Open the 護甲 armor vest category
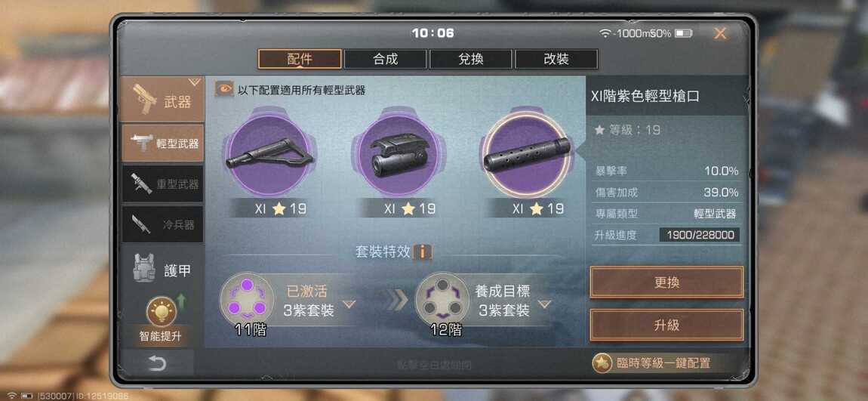The height and width of the screenshot is (401, 868). click(x=163, y=270)
